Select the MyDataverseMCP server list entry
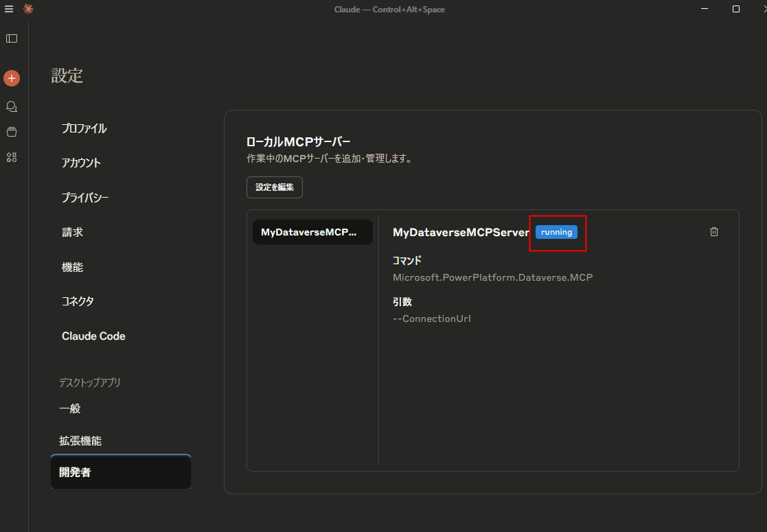This screenshot has width=767, height=532. click(x=312, y=232)
